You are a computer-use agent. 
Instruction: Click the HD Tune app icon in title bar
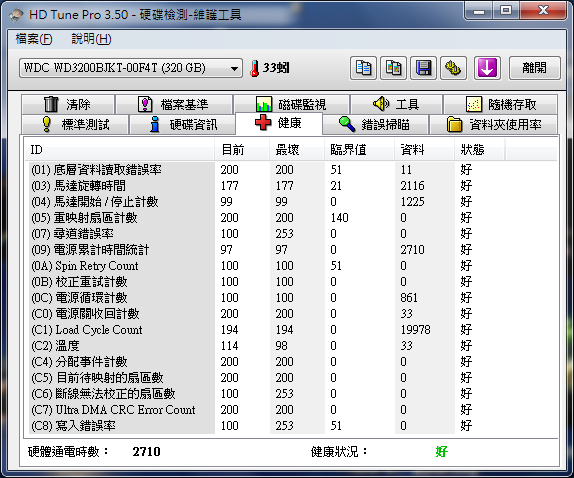[x=16, y=15]
